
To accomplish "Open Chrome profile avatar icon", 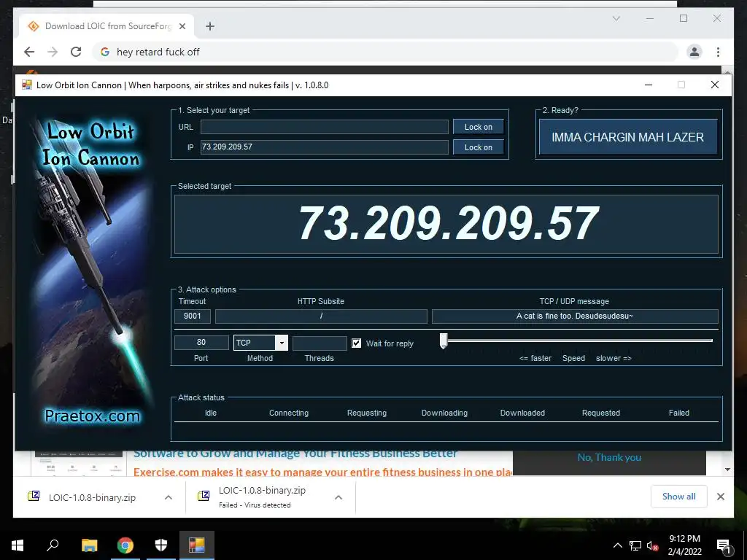I will pos(694,52).
